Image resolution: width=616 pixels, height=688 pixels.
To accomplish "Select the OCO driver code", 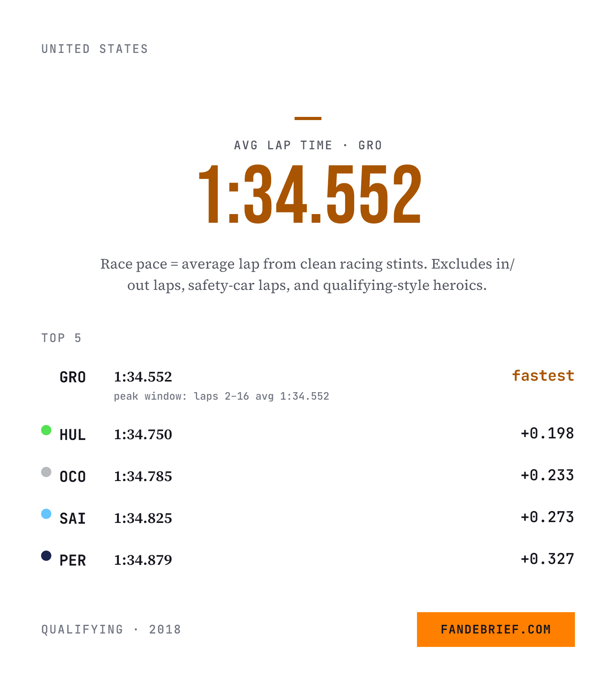I will click(x=73, y=477).
